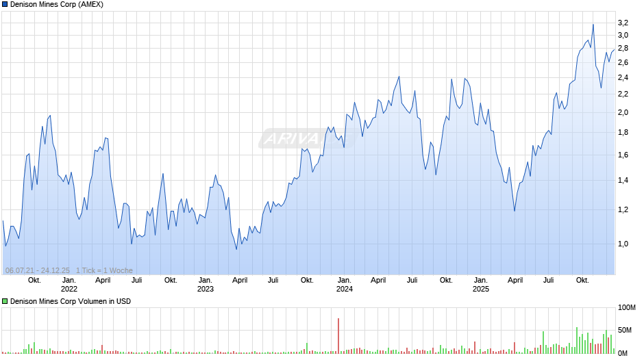Viewport: 644px width, 360px height.
Task: Click the 'Juli' label after Jan. 2023
Action: tap(273, 281)
